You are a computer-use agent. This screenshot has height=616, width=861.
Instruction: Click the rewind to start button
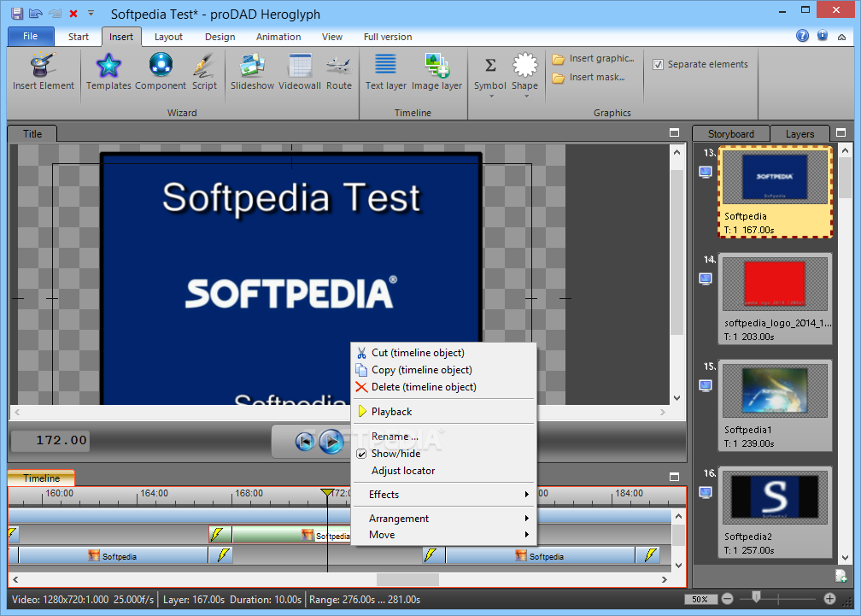tap(305, 441)
